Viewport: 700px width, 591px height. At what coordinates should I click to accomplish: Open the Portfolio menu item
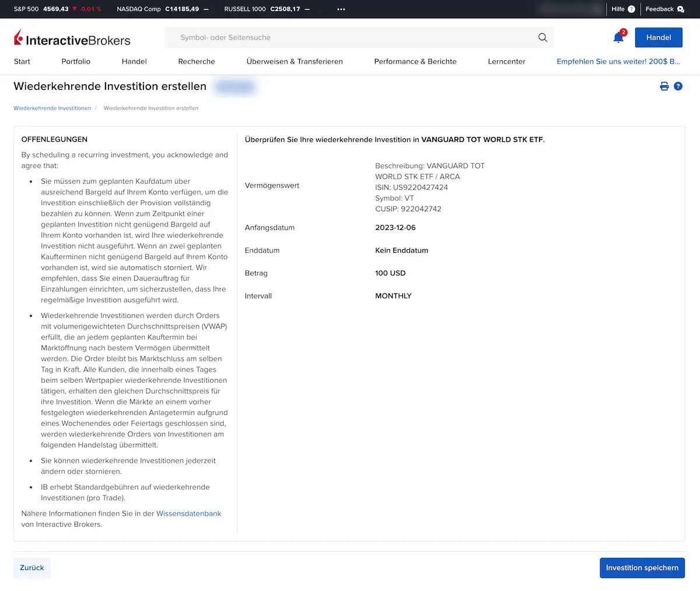pos(76,61)
